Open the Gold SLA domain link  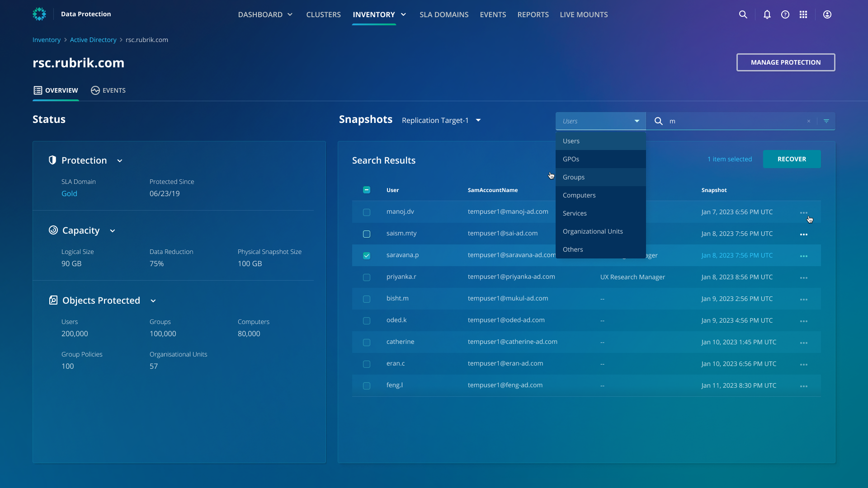pos(69,193)
